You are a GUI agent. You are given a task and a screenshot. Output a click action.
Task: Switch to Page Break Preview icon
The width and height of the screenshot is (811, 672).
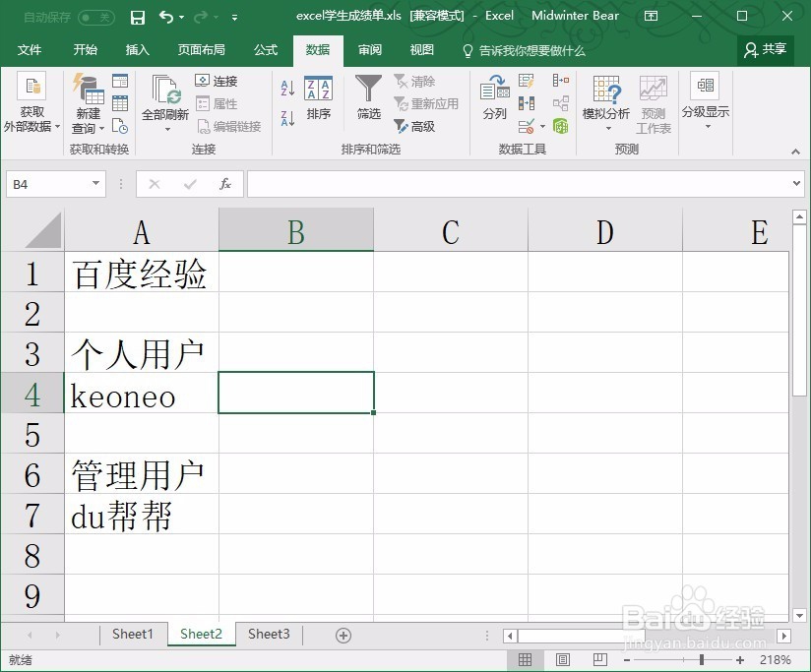pyautogui.click(x=600, y=660)
